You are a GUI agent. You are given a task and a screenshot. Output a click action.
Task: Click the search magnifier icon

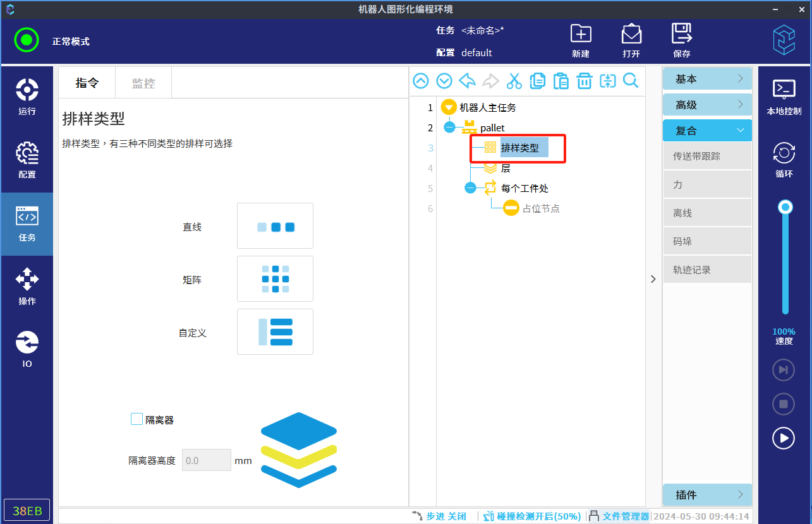point(631,81)
